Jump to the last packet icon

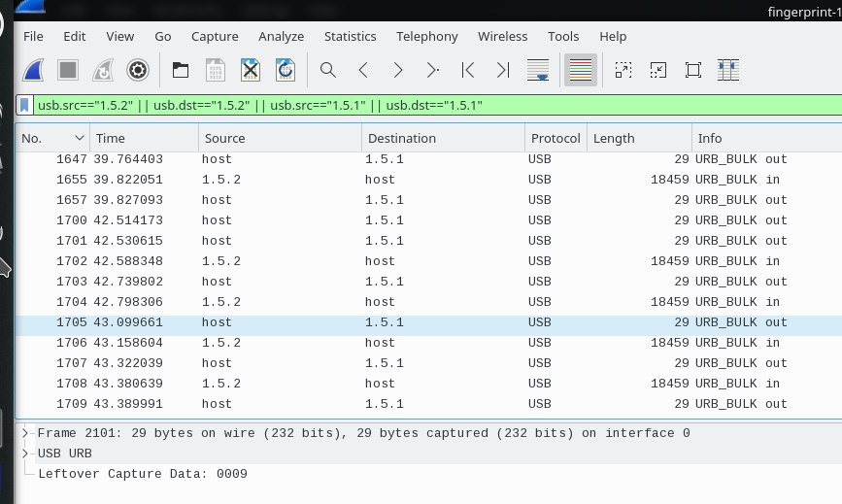[503, 70]
